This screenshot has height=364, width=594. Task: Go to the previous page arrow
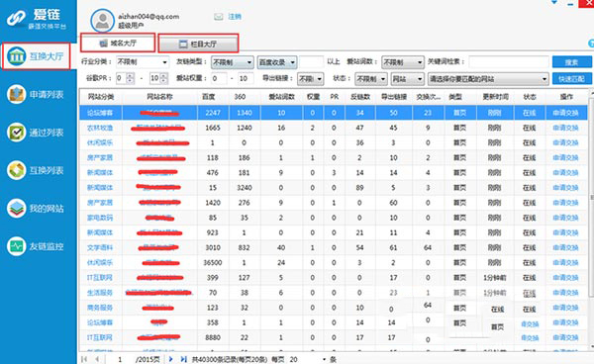tap(97, 359)
